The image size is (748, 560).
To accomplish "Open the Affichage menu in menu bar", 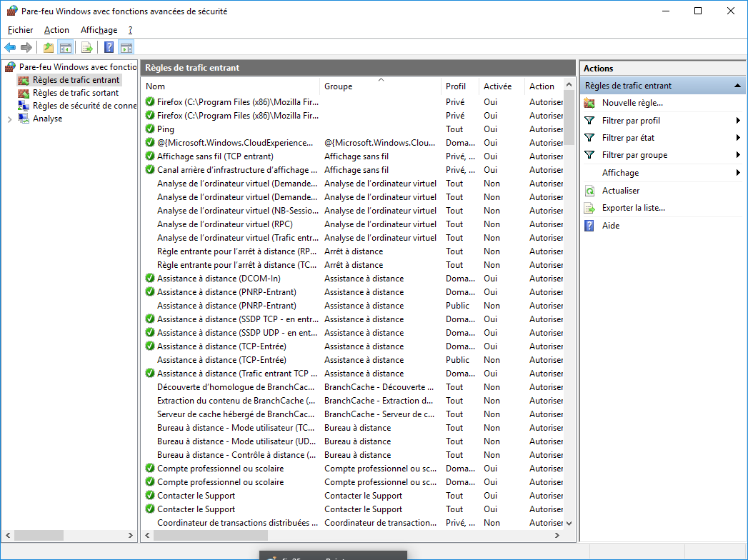I will (99, 30).
